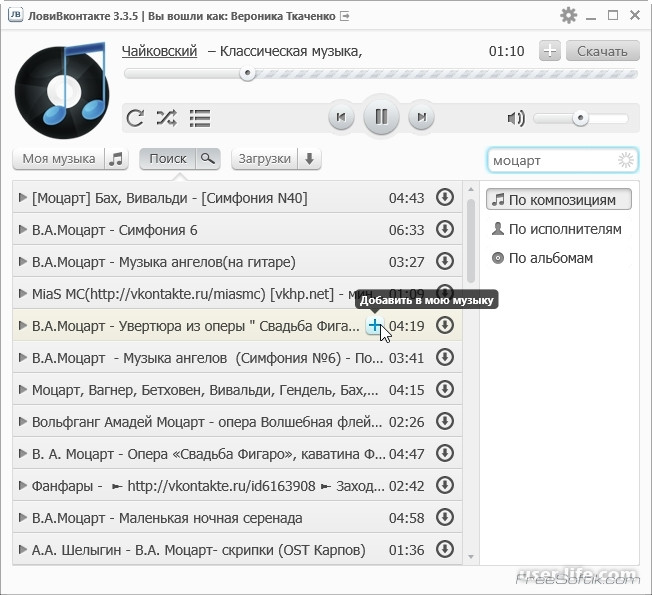Download the Фанфары track
652x595 pixels.
[445, 485]
